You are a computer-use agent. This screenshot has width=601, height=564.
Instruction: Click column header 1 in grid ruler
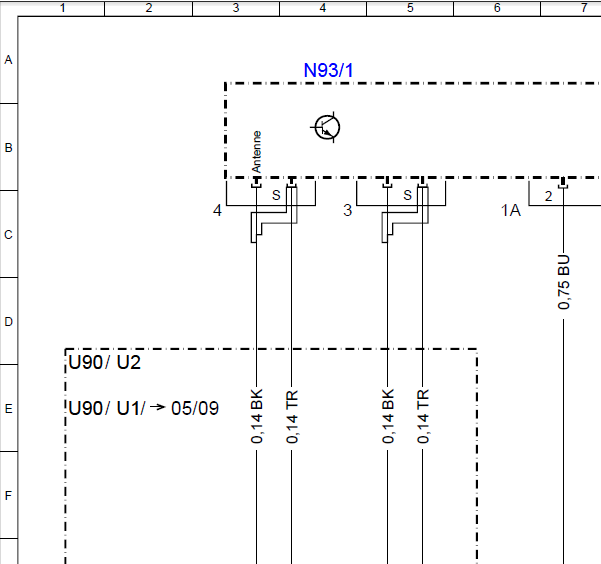click(62, 8)
